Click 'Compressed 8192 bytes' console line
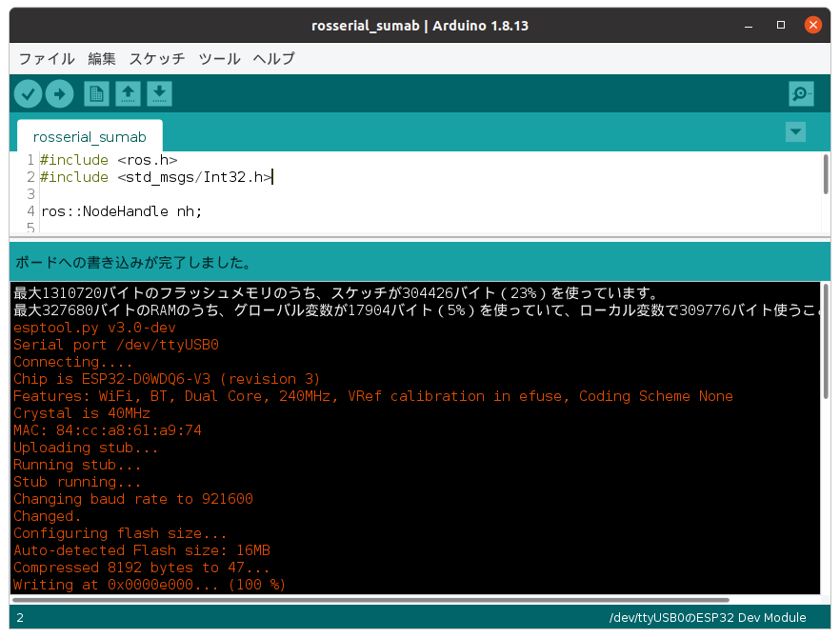840x638 pixels. coord(141,568)
